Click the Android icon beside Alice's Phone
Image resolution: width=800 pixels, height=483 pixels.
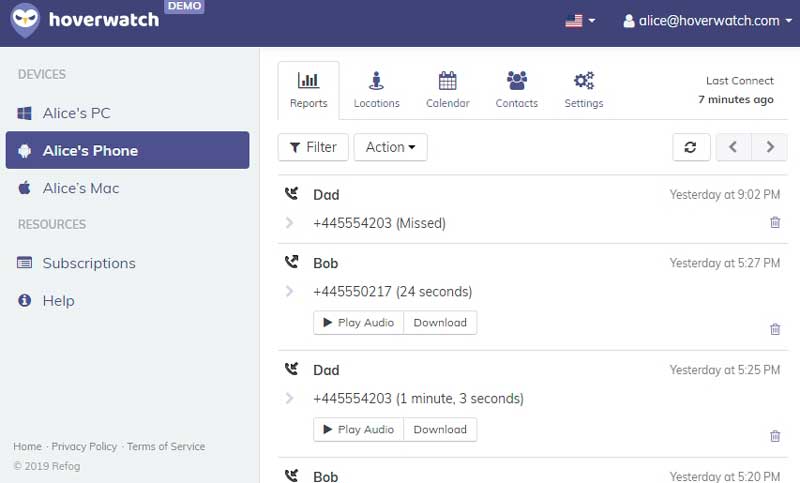pyautogui.click(x=24, y=151)
